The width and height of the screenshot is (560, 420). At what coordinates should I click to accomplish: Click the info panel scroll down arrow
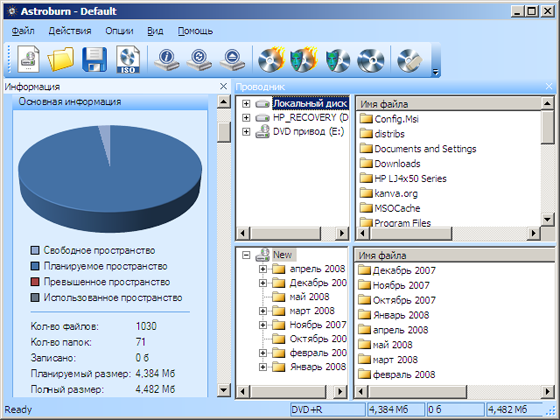pos(224,390)
